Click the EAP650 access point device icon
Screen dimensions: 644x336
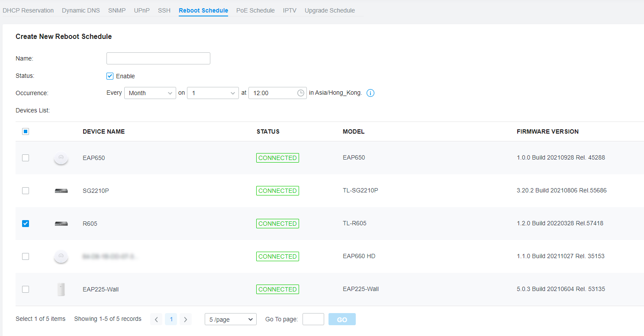click(x=61, y=158)
